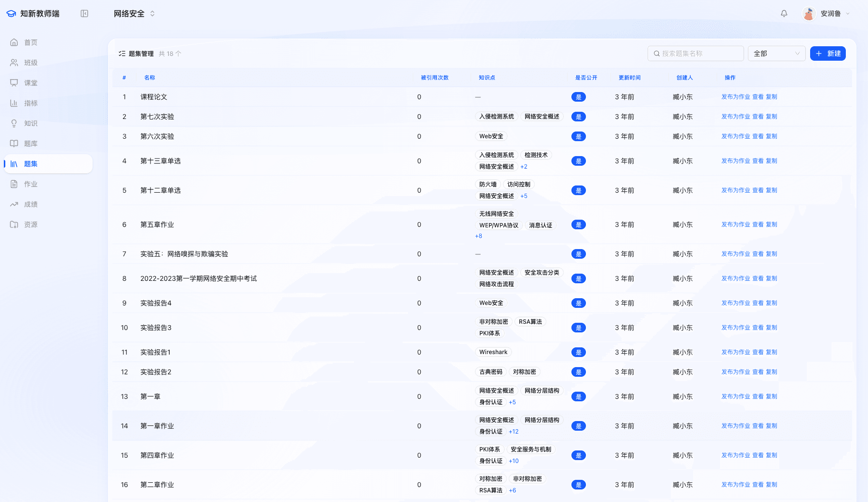Image resolution: width=868 pixels, height=502 pixels.
Task: Click 复制 link for 第七次实验
Action: (772, 117)
